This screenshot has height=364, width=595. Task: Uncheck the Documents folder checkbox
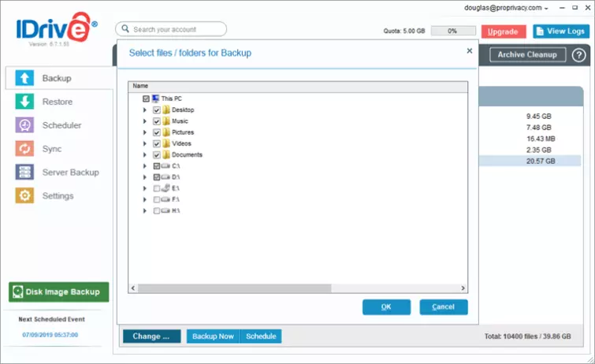click(157, 155)
